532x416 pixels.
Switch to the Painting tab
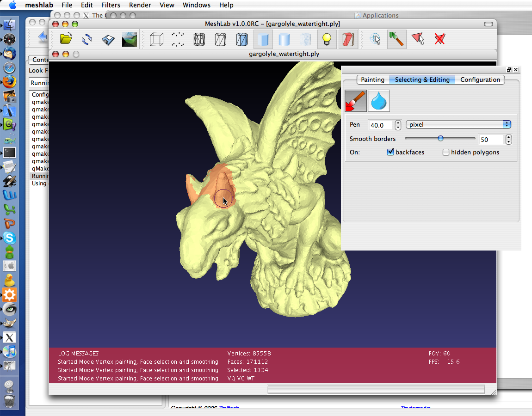pos(372,80)
